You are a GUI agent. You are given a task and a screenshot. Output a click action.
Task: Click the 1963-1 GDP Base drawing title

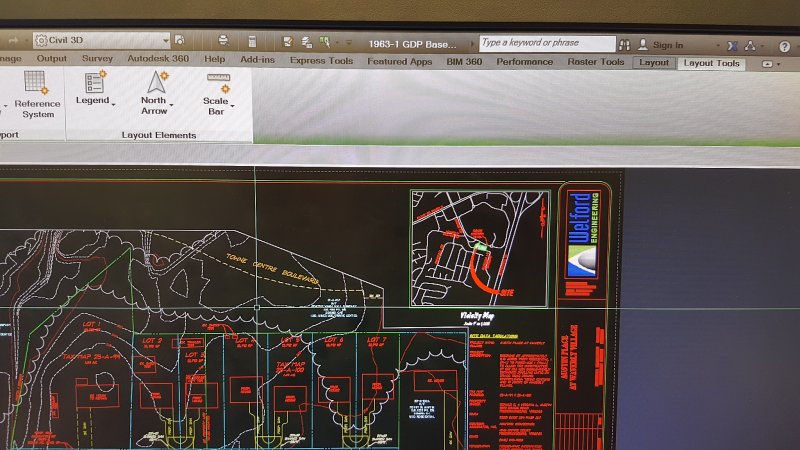pyautogui.click(x=412, y=44)
